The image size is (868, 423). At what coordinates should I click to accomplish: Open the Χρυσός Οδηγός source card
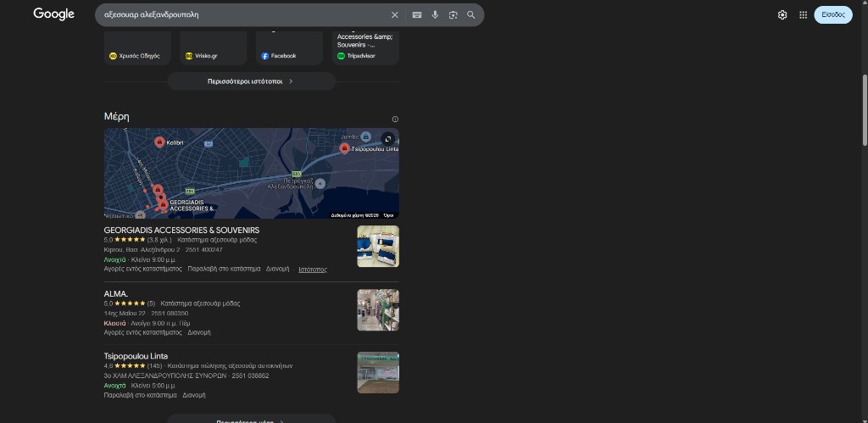coord(137,48)
